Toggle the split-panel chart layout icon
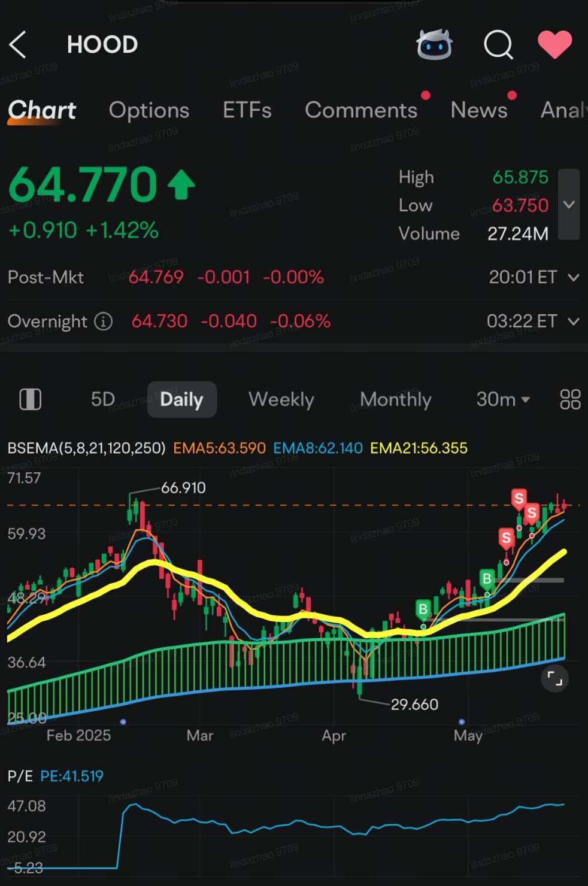Image resolution: width=588 pixels, height=886 pixels. tap(31, 399)
